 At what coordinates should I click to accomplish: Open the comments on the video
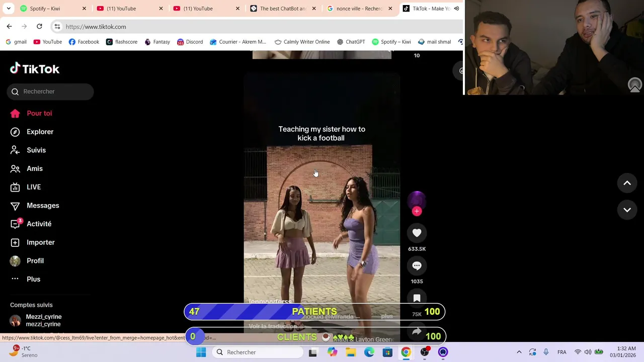click(417, 265)
